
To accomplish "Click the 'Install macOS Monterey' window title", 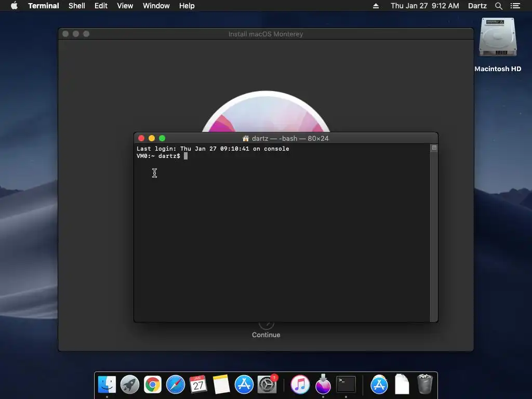I will [265, 34].
